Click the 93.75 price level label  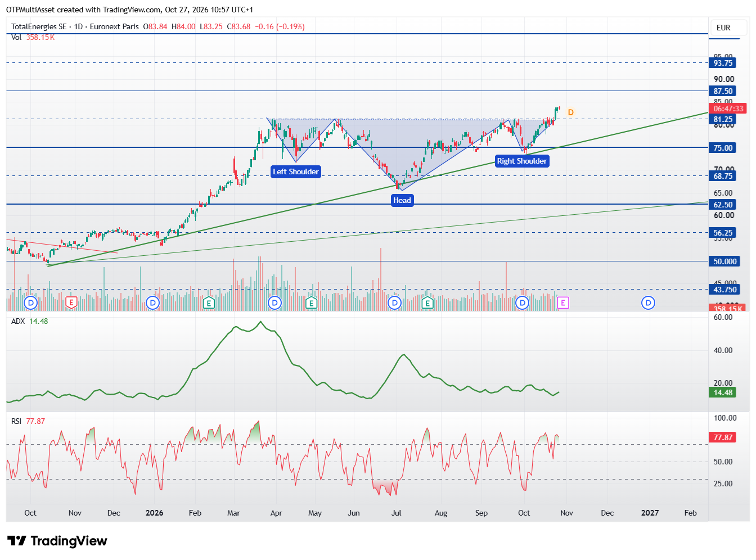tap(723, 63)
